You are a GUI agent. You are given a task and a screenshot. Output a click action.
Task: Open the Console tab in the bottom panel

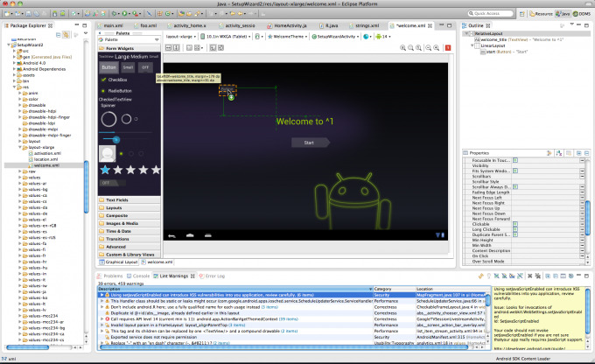point(140,276)
